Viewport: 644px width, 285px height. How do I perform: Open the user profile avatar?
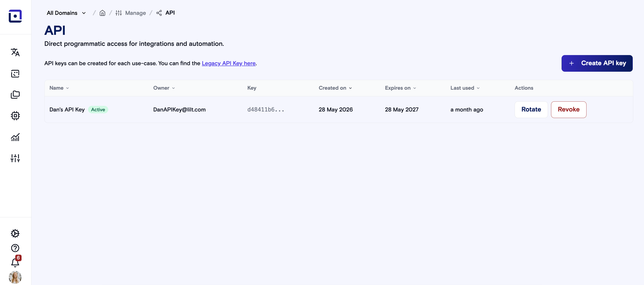tap(15, 277)
